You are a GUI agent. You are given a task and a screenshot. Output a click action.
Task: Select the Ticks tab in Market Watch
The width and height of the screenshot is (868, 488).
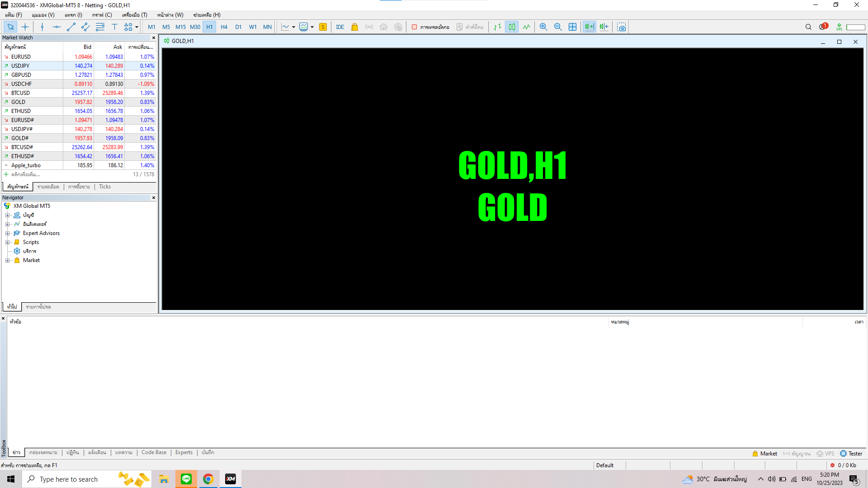pos(105,187)
